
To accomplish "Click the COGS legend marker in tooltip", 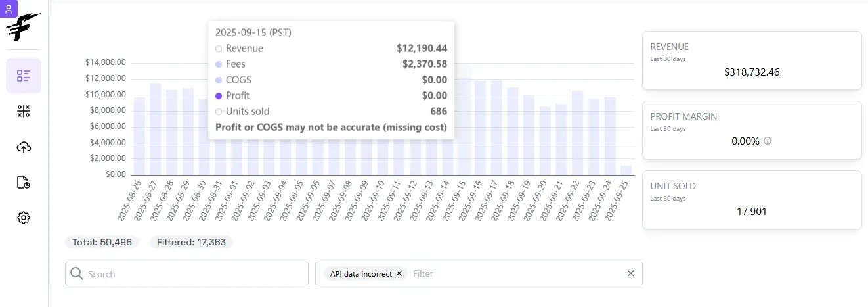I will click(x=219, y=80).
